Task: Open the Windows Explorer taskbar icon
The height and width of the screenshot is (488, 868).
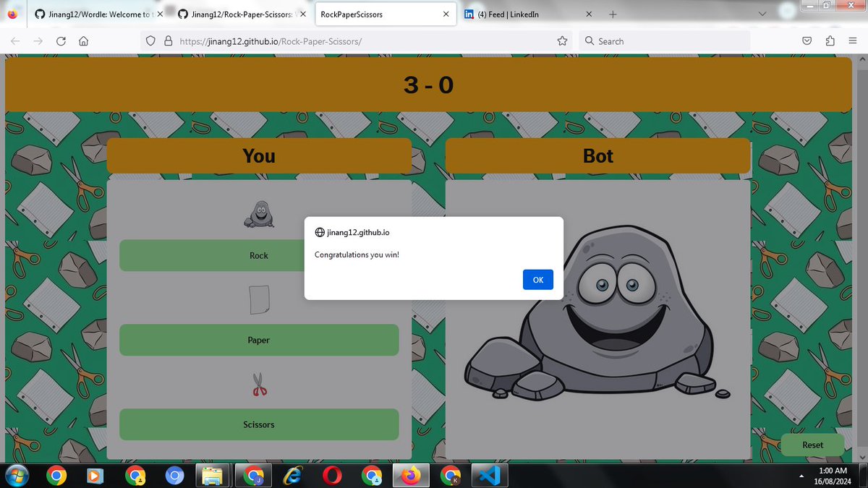Action: (x=213, y=476)
